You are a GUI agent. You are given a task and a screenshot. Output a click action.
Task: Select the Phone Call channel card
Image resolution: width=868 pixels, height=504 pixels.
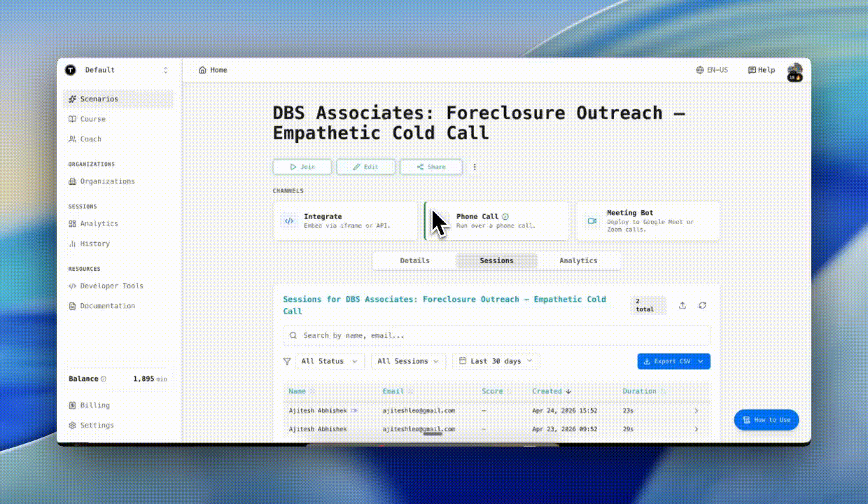(x=496, y=221)
